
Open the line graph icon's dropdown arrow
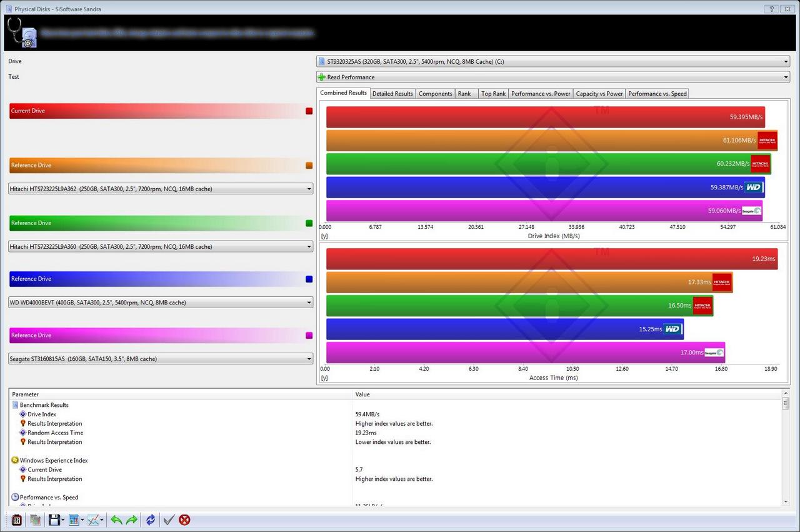pos(102,520)
